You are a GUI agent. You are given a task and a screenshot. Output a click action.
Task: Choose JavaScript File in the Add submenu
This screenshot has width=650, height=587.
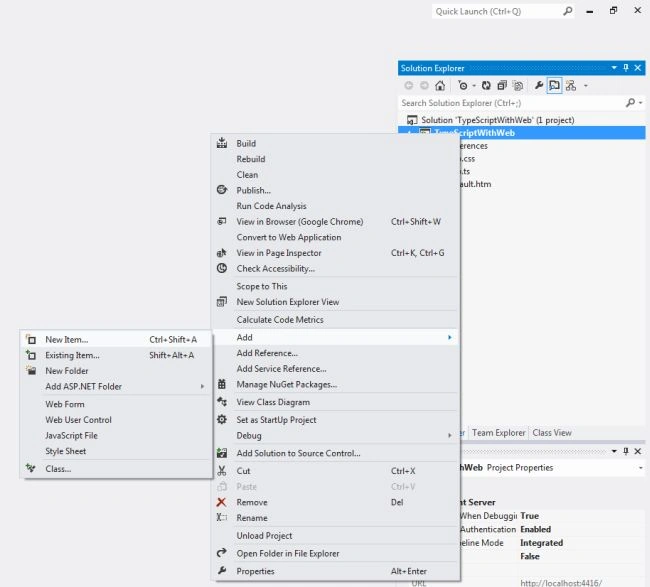point(116,436)
